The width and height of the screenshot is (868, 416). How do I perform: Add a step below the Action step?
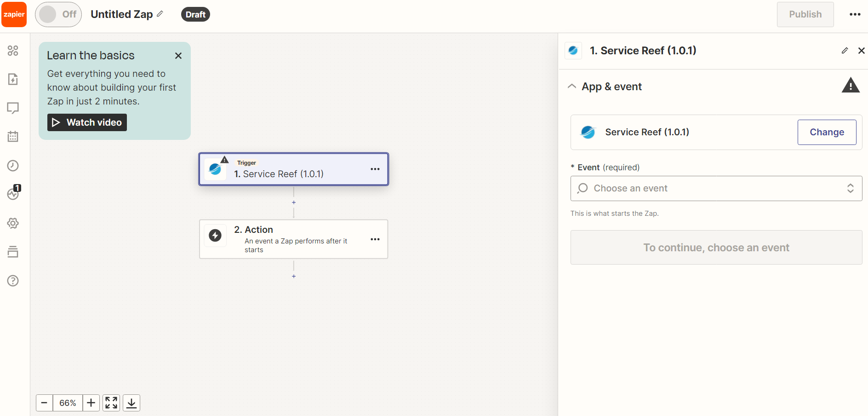click(294, 276)
